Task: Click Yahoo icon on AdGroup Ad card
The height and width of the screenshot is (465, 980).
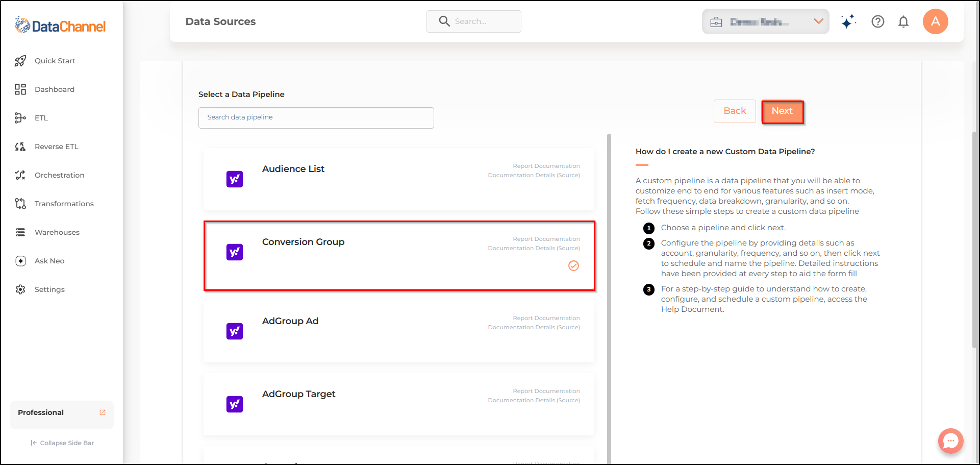Action: 235,331
